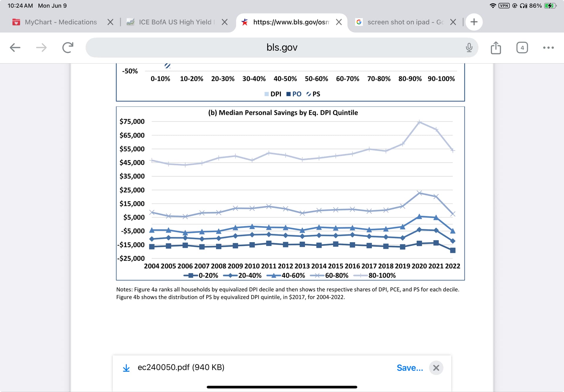Open the three-dot more menu
The image size is (564, 392).
click(548, 48)
